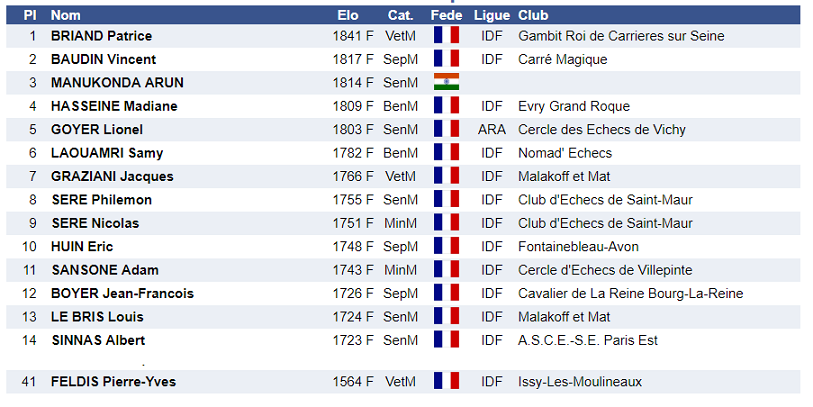
Task: Click Elo rating 1743 F of SANSONE Adam
Action: point(353,270)
